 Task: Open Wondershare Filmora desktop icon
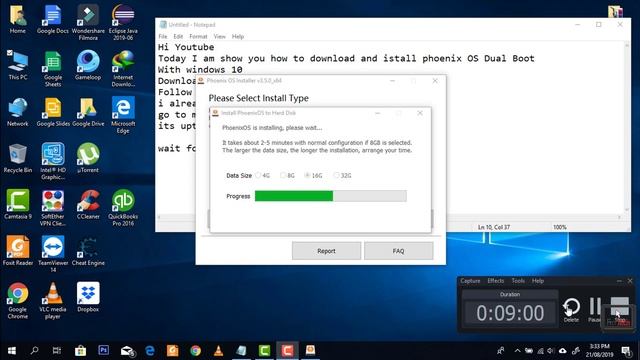88,22
